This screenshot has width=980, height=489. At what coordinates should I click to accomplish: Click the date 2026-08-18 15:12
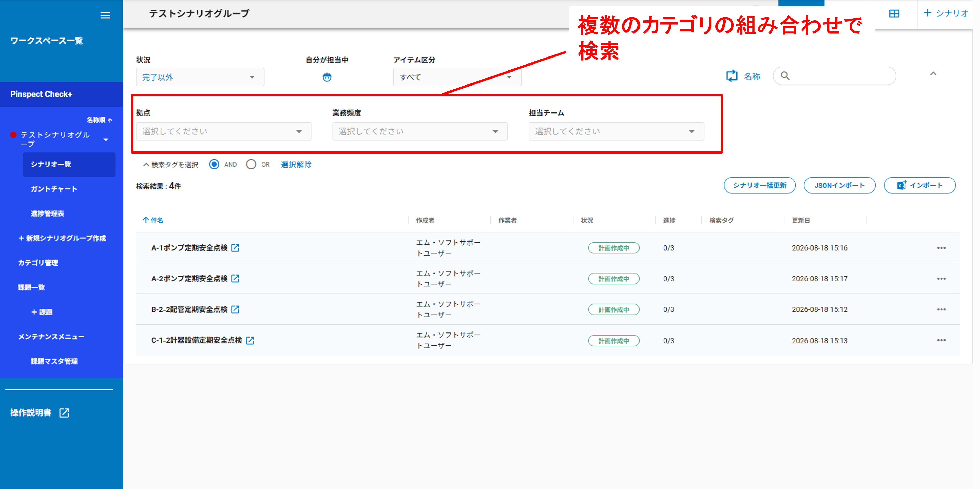coord(819,309)
